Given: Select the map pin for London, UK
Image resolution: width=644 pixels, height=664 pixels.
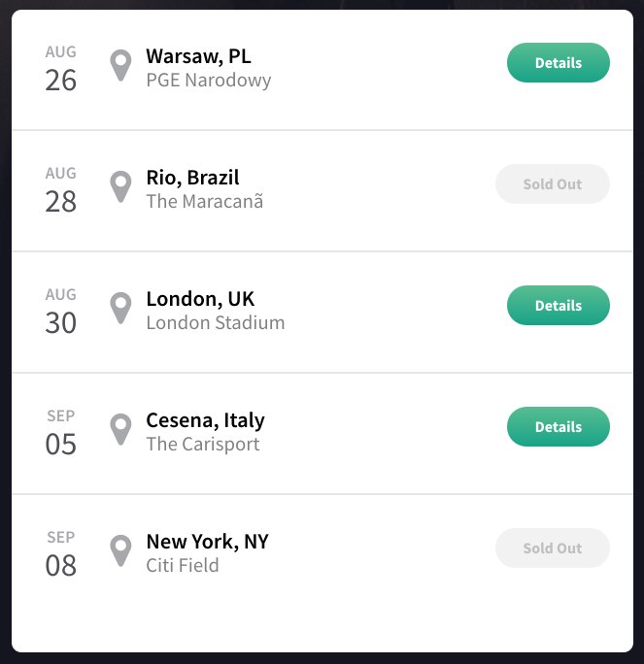Looking at the screenshot, I should pyautogui.click(x=120, y=308).
